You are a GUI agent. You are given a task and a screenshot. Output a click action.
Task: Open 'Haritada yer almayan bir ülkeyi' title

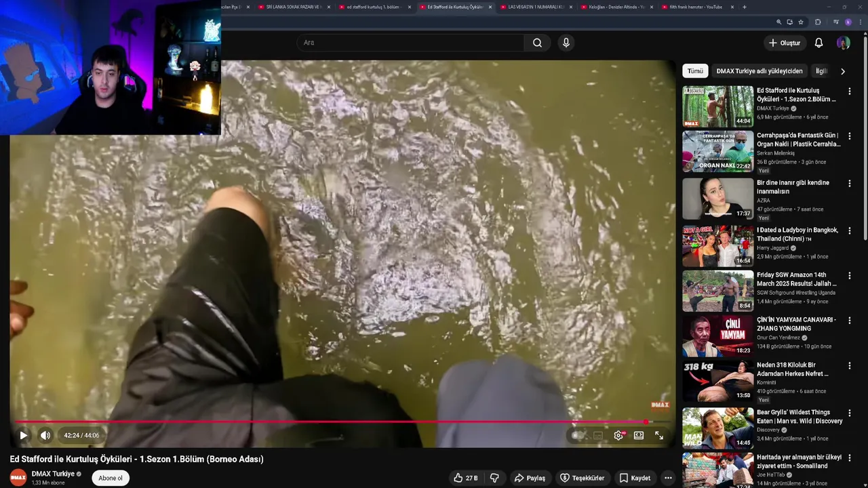tap(799, 462)
